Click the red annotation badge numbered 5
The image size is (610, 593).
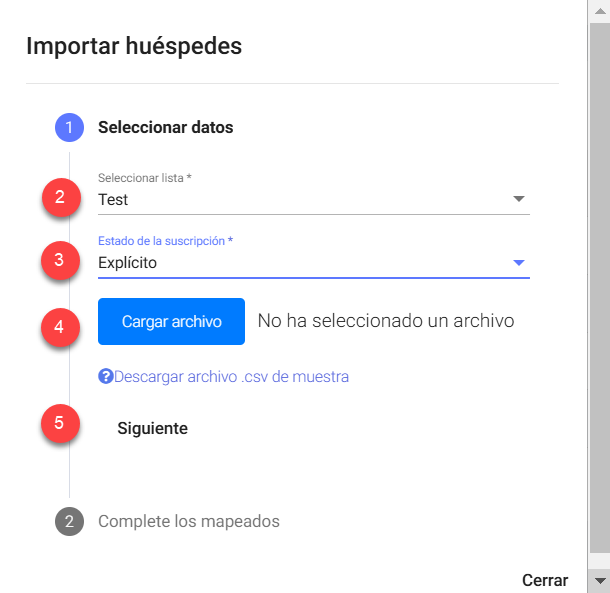coord(60,423)
